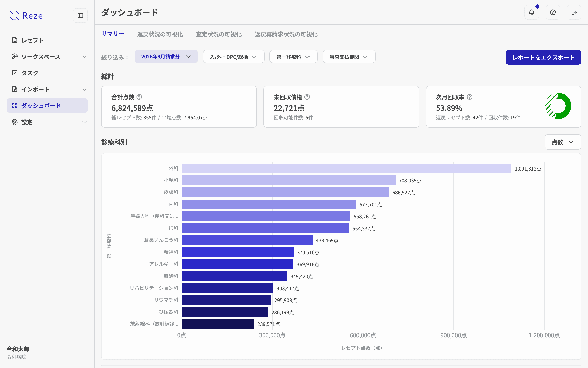Click the 708,035点 value label

click(410, 181)
